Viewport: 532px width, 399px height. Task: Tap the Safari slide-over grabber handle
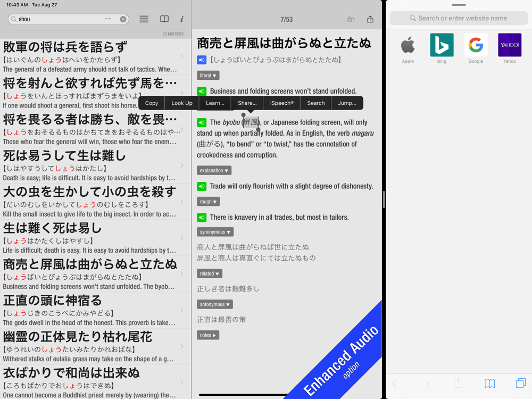pyautogui.click(x=459, y=5)
